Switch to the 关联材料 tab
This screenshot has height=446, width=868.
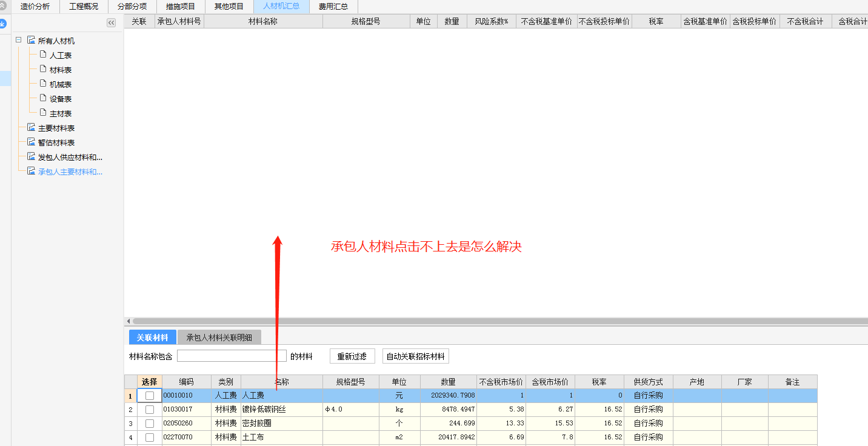(152, 338)
